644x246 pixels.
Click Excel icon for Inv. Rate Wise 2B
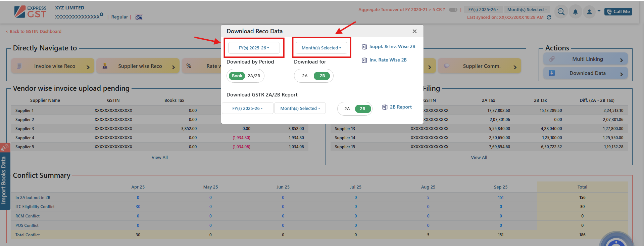(x=364, y=60)
